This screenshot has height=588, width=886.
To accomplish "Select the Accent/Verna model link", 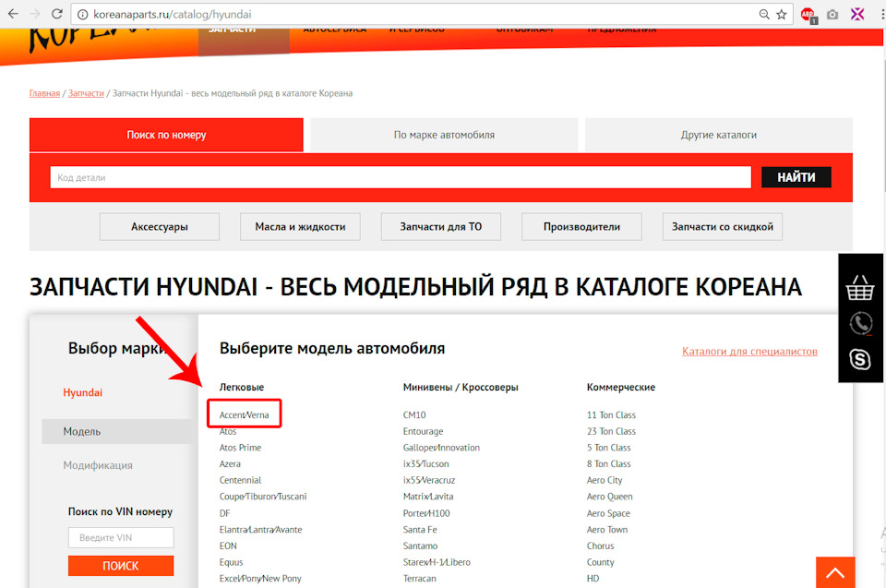I will point(244,414).
